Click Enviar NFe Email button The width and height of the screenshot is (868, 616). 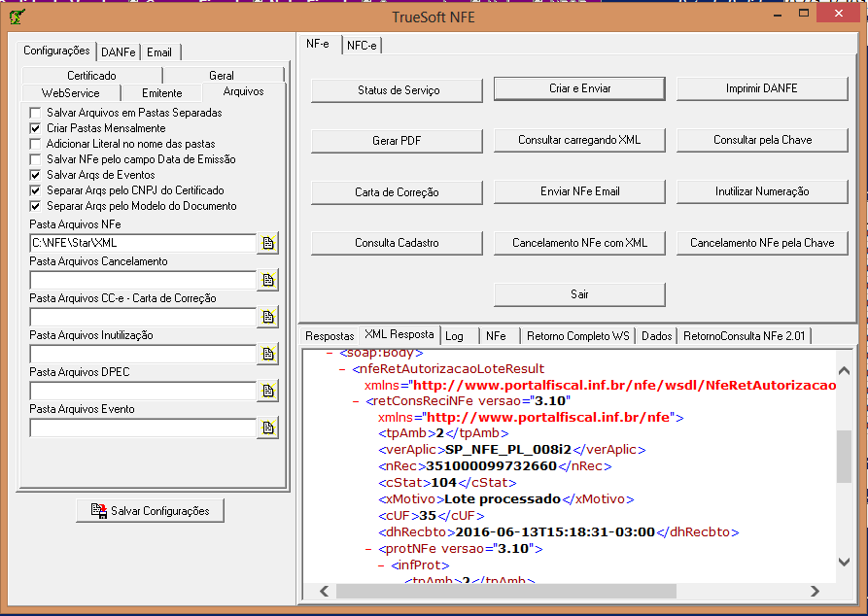click(x=579, y=191)
